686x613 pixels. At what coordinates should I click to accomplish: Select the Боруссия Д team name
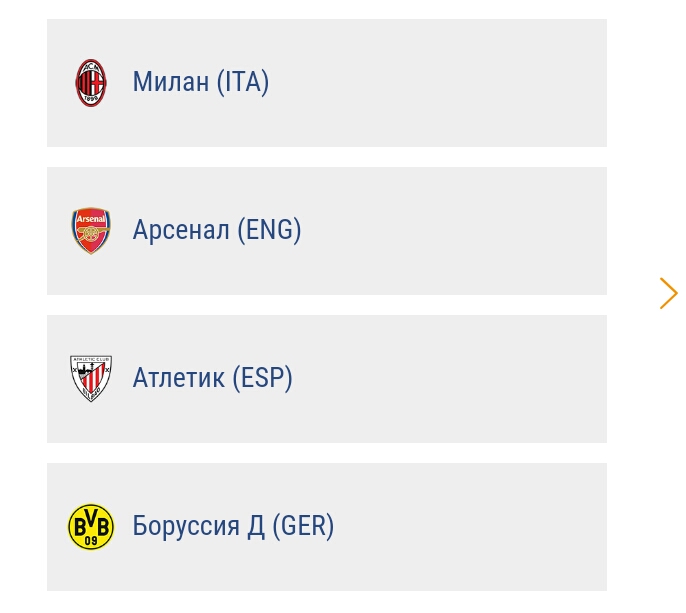click(199, 526)
